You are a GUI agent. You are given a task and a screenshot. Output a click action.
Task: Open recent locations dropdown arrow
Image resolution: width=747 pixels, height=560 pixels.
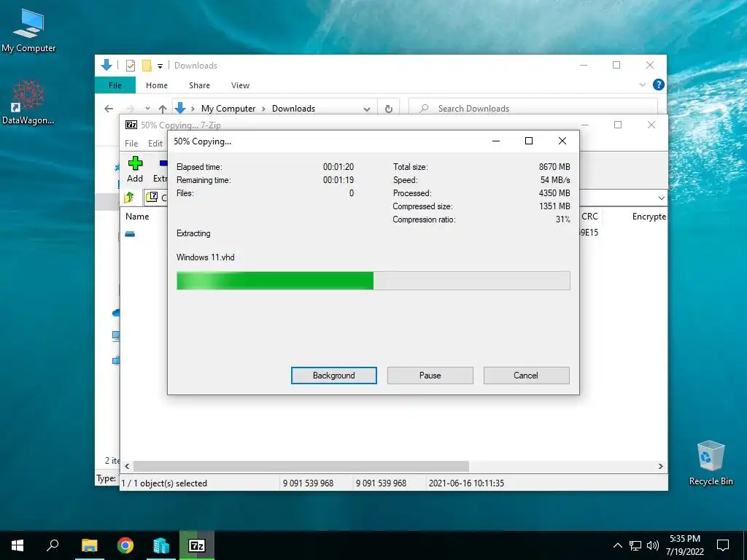click(x=147, y=109)
